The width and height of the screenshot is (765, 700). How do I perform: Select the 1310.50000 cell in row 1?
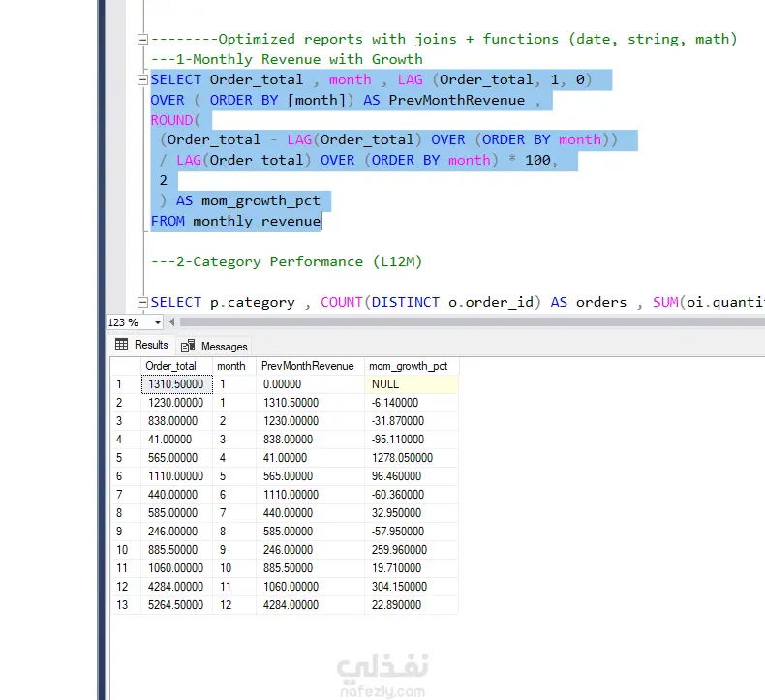176,384
